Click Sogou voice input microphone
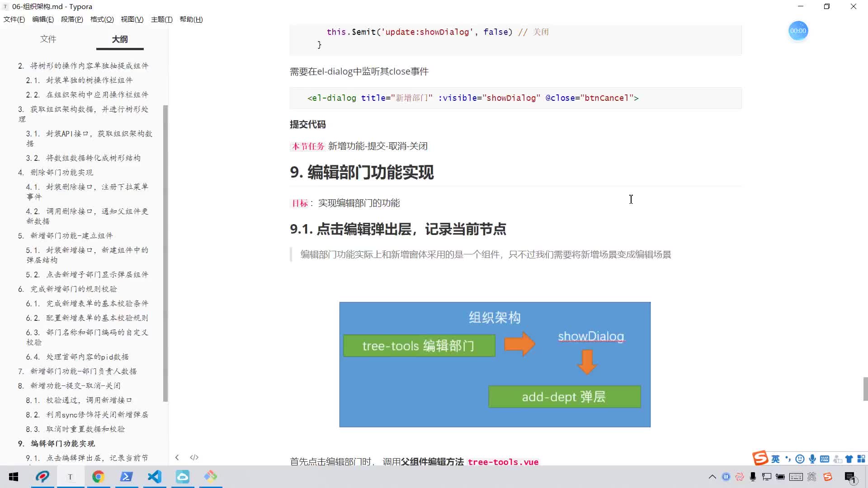868x488 pixels. pos(812,459)
